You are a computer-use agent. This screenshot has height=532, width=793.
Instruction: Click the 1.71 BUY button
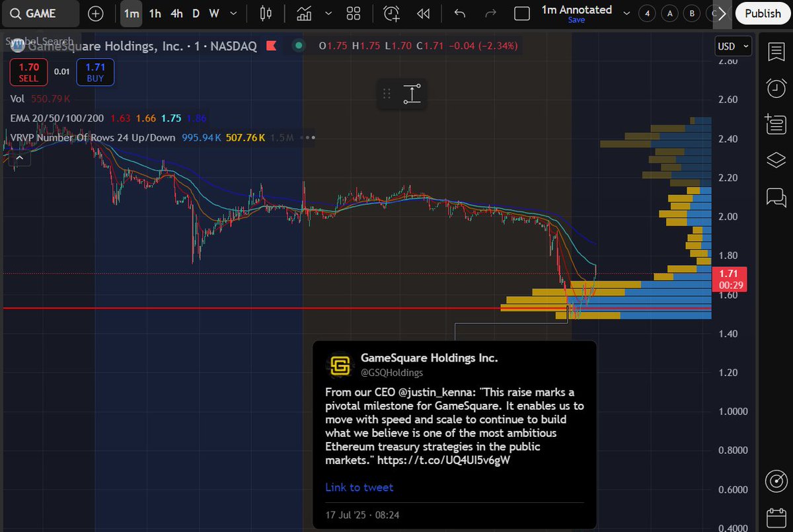(95, 72)
